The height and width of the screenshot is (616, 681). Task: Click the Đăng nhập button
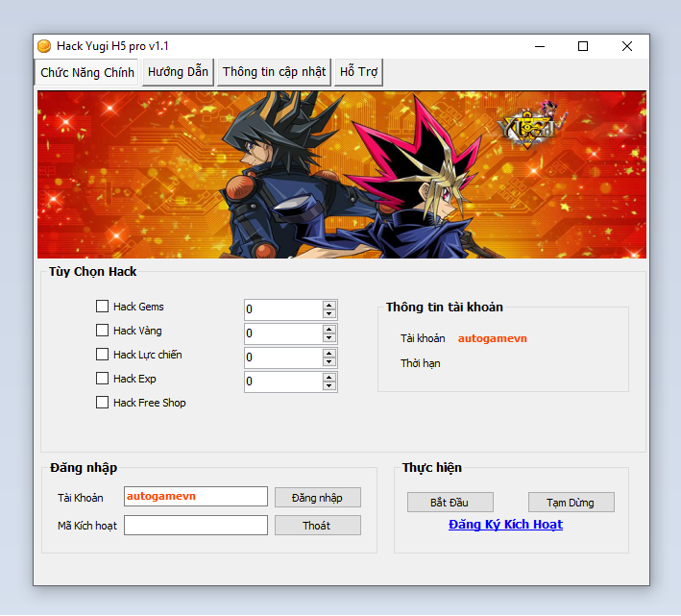click(318, 498)
